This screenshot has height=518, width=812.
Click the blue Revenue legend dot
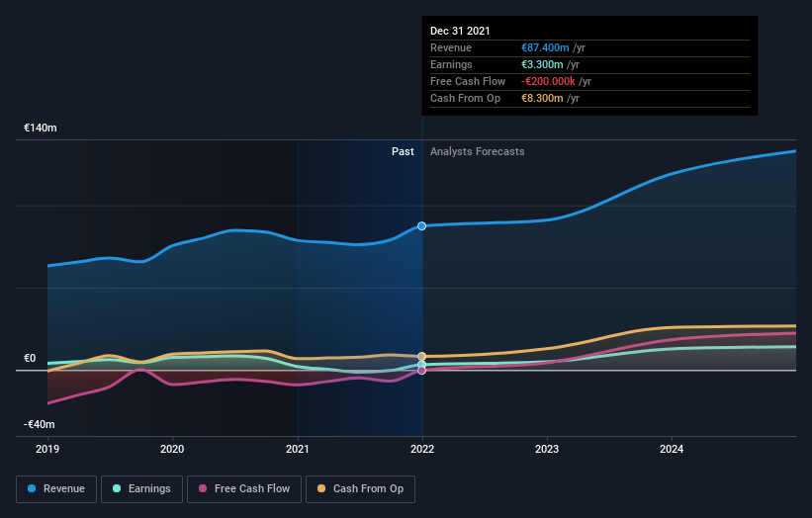click(32, 488)
